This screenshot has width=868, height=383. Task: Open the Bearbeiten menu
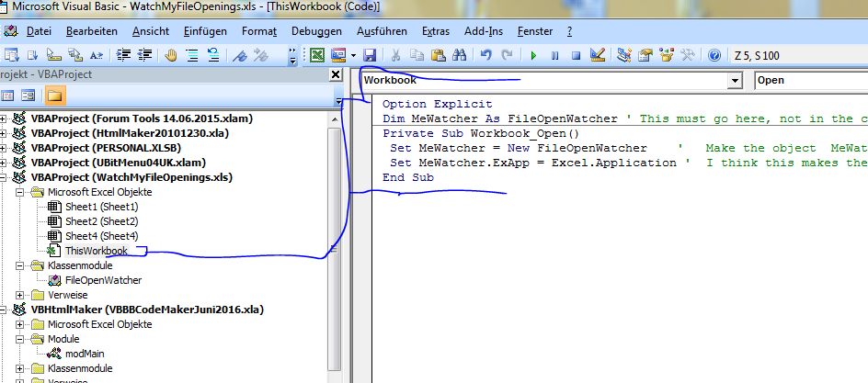click(x=92, y=31)
